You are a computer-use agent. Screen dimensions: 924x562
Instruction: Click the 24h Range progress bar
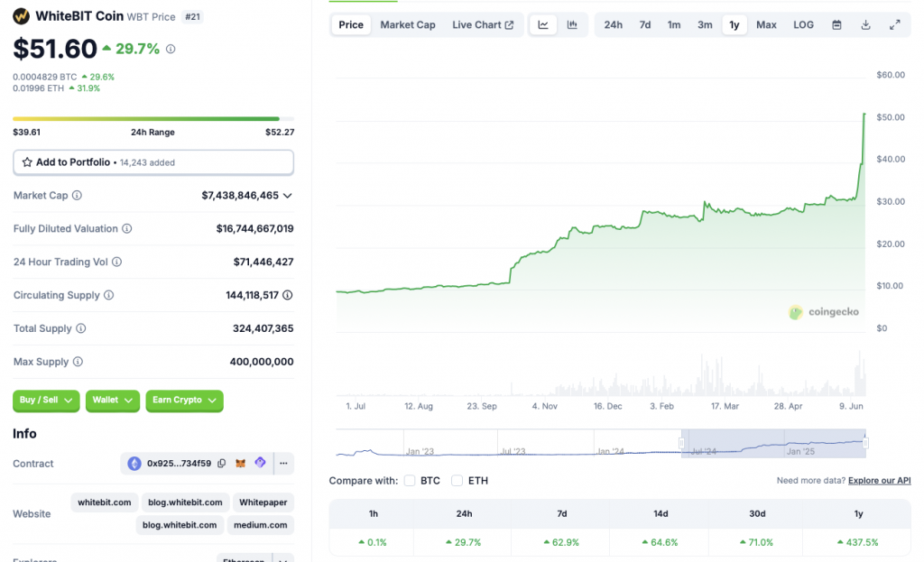(153, 119)
